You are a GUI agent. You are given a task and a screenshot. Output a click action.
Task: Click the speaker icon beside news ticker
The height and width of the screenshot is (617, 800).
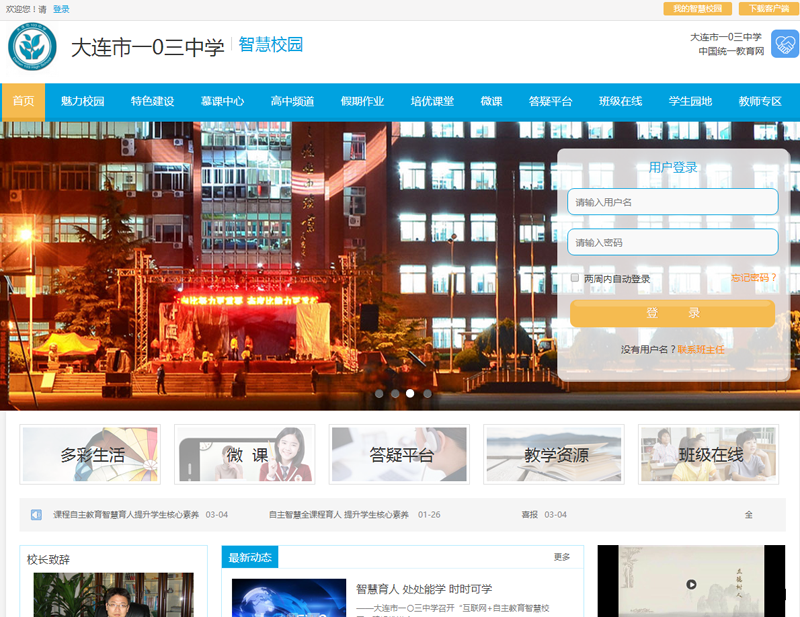[36, 515]
